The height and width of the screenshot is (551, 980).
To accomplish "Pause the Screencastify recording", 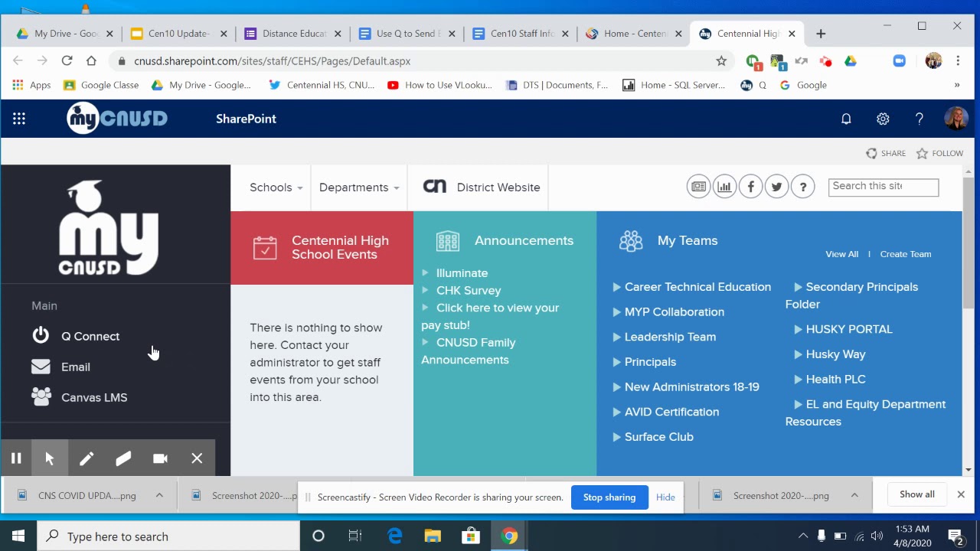I will (16, 458).
